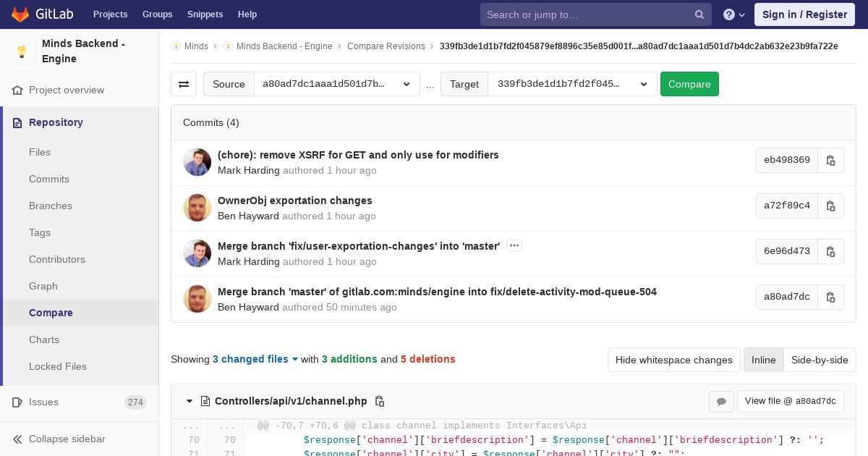
Task: Open 'OwnerObj exportation changes' commit title
Action: (x=295, y=200)
